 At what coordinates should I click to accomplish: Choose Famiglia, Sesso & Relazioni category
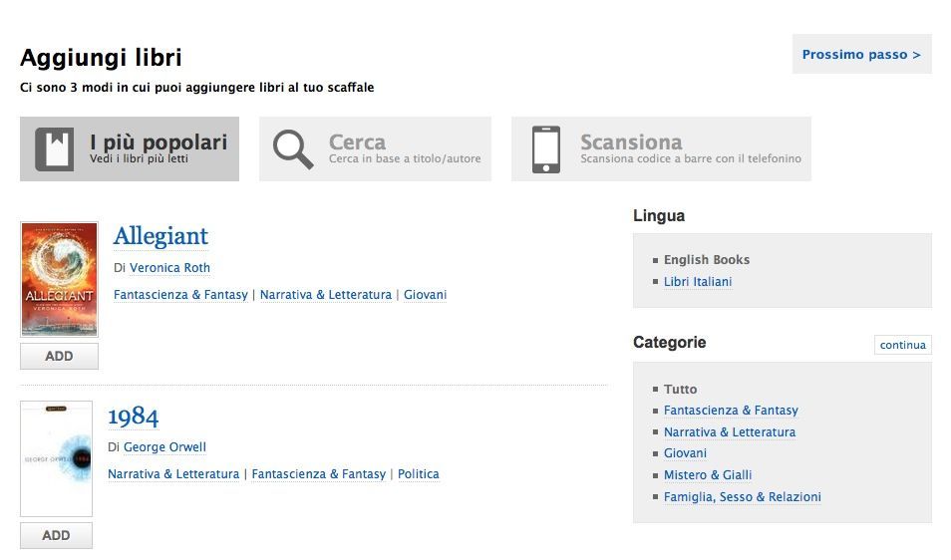click(742, 497)
